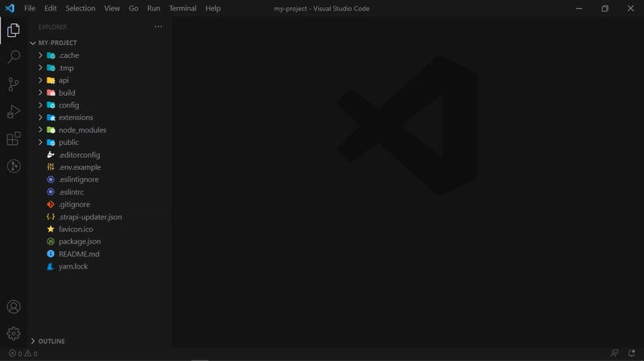Open Explorer Views and More Actions ellipsis
The image size is (644, 361).
[158, 27]
